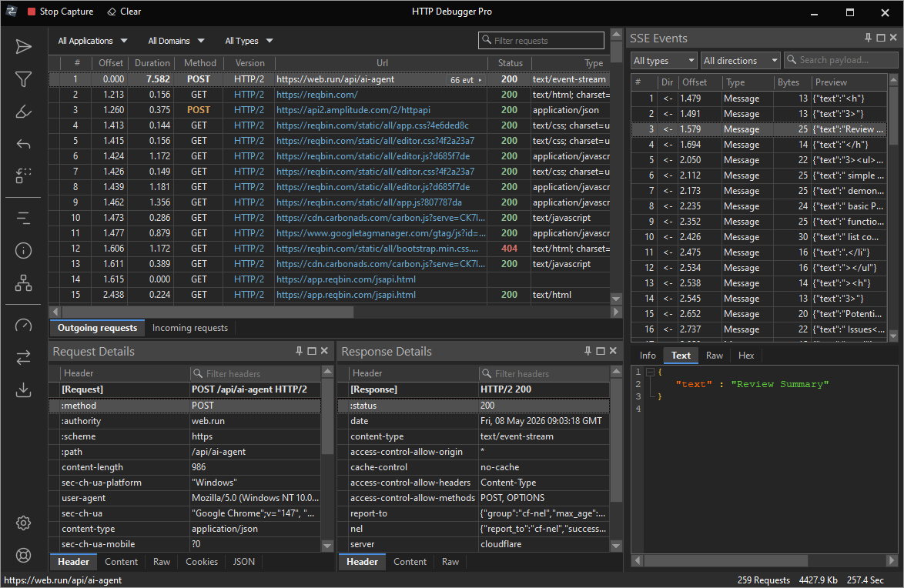Sort request list by Status column
904x588 pixels.
510,63
